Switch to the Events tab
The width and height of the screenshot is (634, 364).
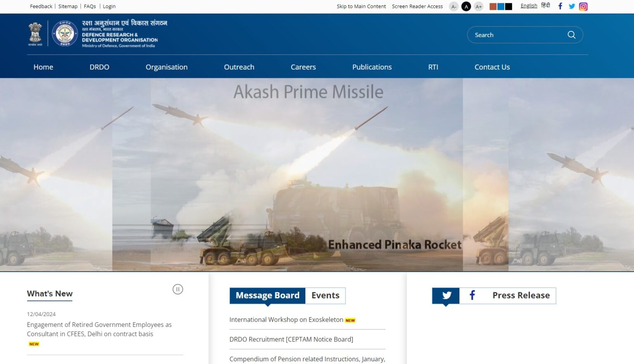coord(325,295)
